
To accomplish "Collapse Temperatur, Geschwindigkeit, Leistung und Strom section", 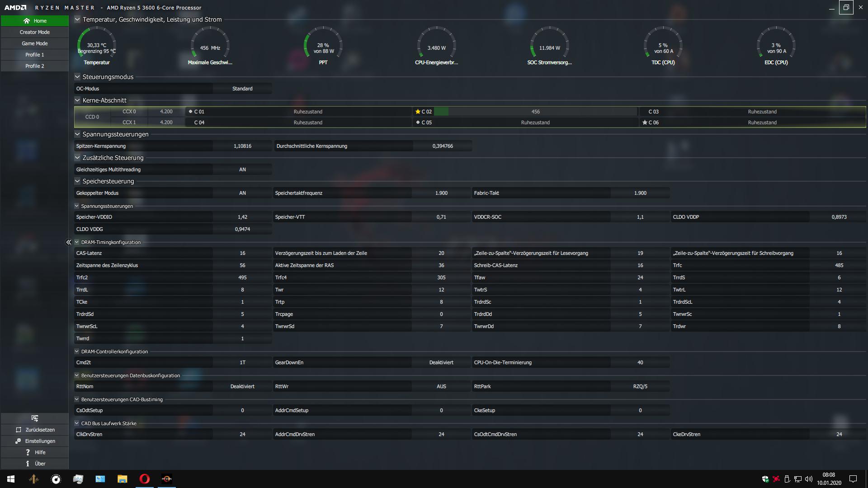I will (77, 19).
